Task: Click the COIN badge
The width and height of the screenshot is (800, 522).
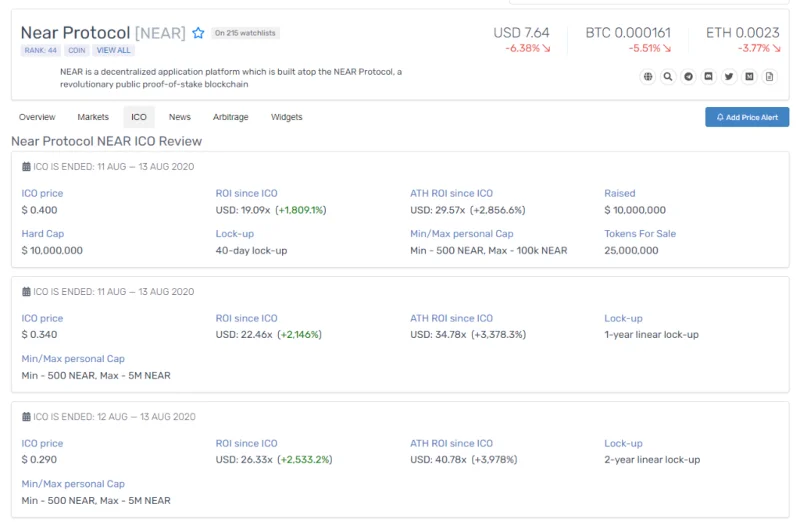Action: [x=77, y=50]
